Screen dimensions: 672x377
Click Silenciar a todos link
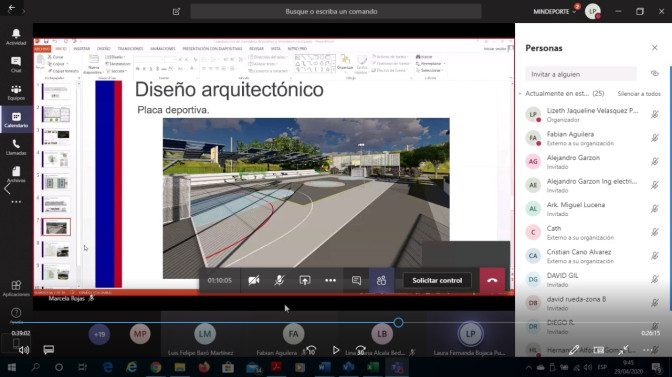click(639, 93)
